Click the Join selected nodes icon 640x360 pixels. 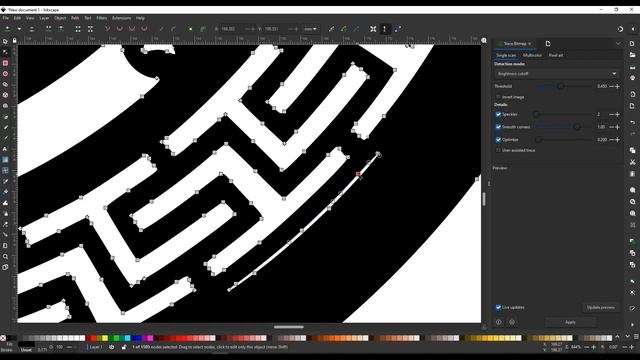[49, 29]
